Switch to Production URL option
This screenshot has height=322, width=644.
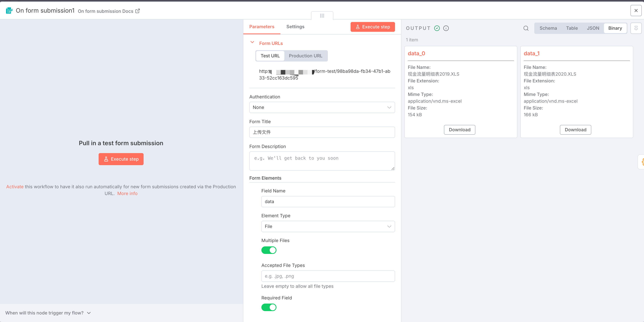tap(305, 56)
